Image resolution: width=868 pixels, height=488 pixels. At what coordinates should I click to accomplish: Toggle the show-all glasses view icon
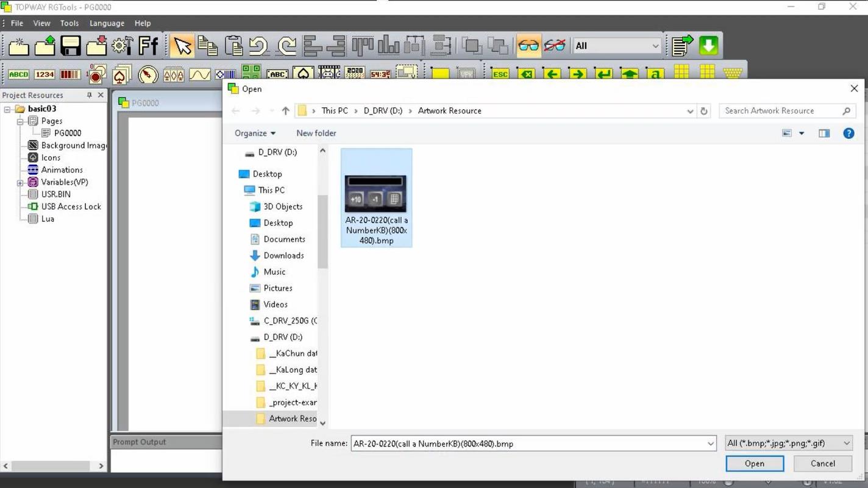528,46
